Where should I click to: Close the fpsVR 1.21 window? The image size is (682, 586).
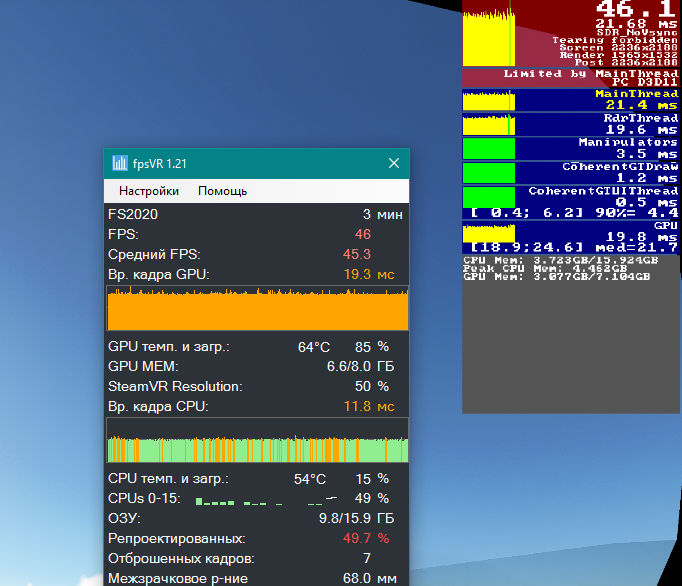(x=394, y=163)
